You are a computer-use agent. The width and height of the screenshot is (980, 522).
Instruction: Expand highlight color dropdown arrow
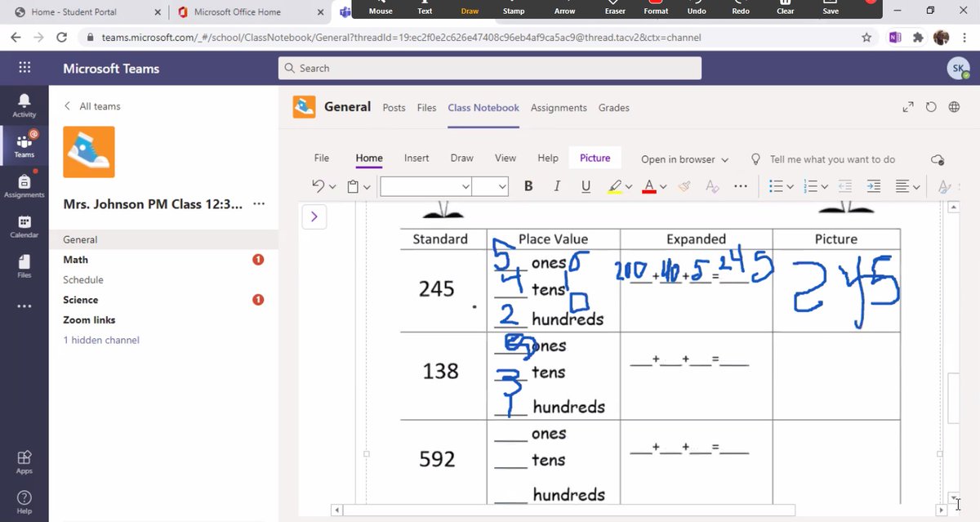click(629, 187)
